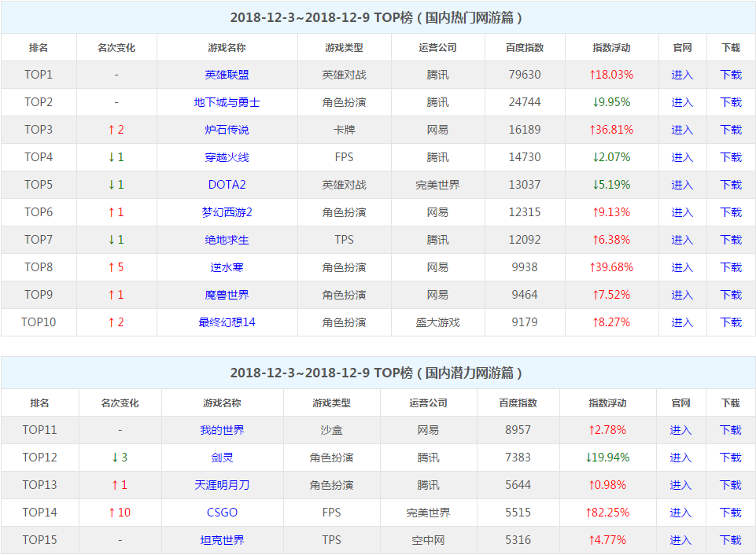
Task: Open the CSGO game link
Action: 222,512
